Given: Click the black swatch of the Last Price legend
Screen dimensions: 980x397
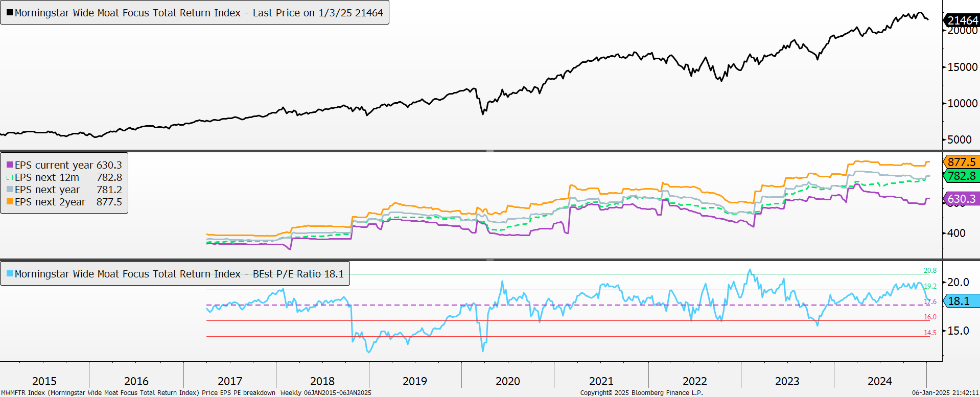Looking at the screenshot, I should click(x=10, y=13).
